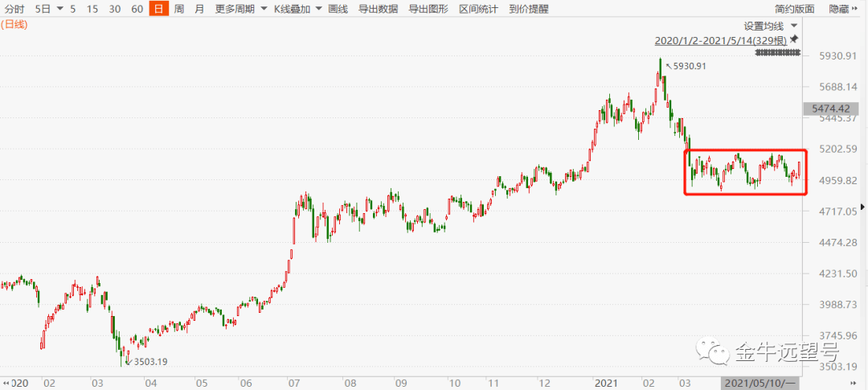The width and height of the screenshot is (868, 390).
Task: Switch to 周 weekly K-line period
Action: [x=178, y=9]
